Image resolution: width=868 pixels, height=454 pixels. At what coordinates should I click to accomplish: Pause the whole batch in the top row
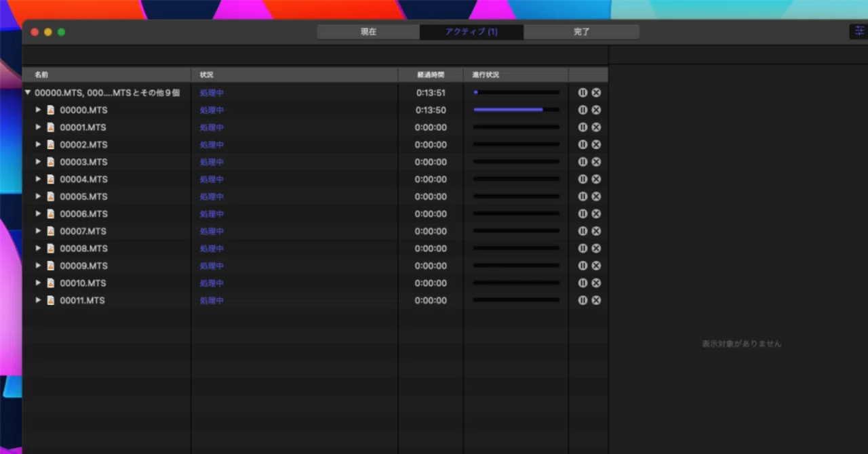click(583, 93)
